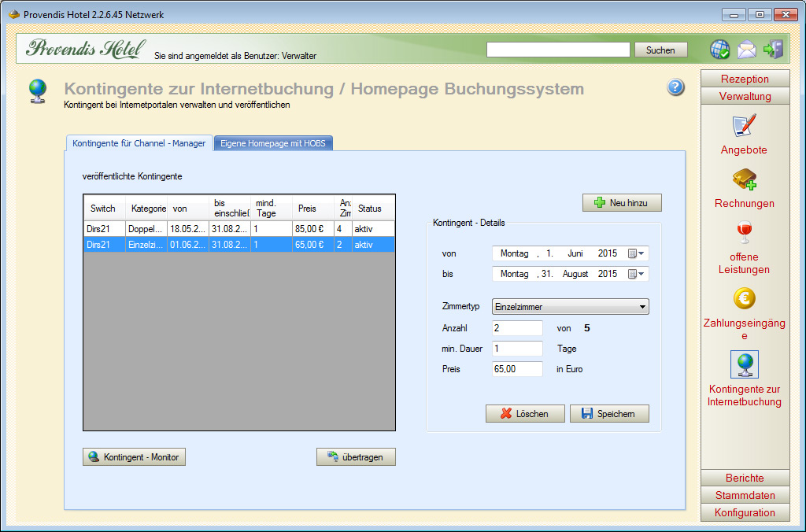Screen dimensions: 806x532
Task: Open Zahlungseingänge euro coin icon
Action: point(744,299)
